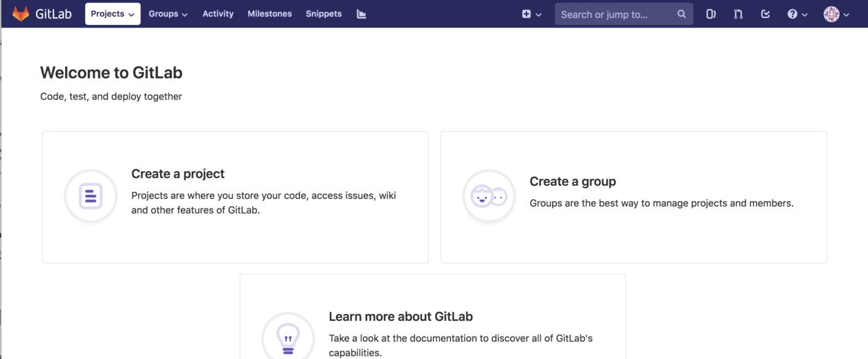Open the user avatar menu
The image size is (868, 359).
click(836, 14)
